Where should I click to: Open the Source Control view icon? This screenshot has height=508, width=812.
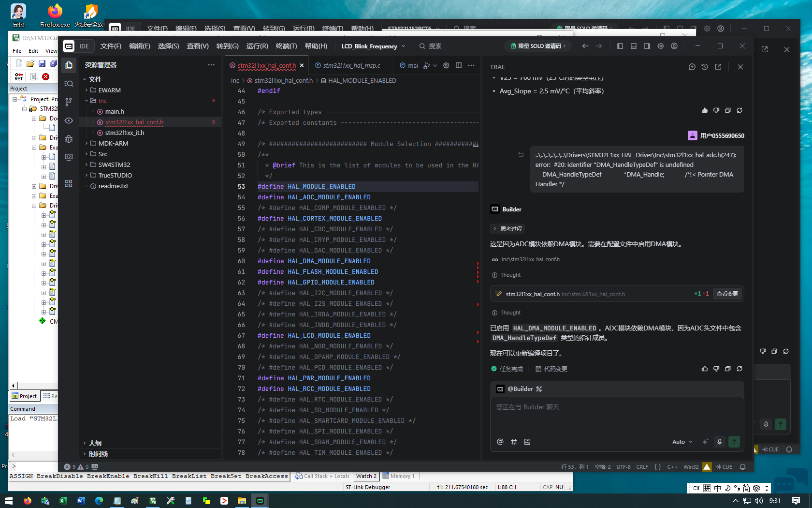coord(69,102)
